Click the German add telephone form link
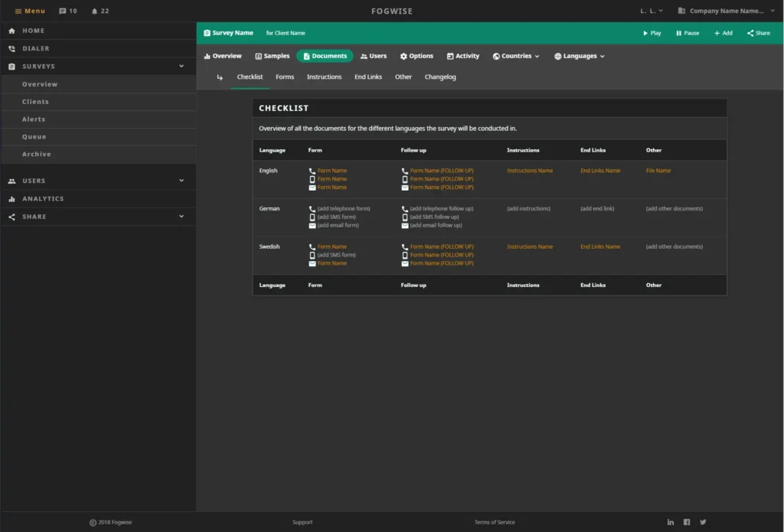 [344, 208]
